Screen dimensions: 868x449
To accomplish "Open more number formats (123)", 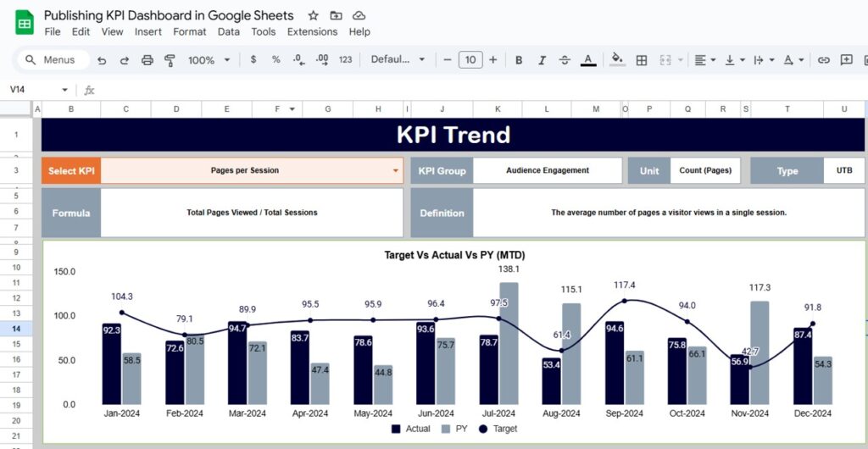I will point(346,59).
